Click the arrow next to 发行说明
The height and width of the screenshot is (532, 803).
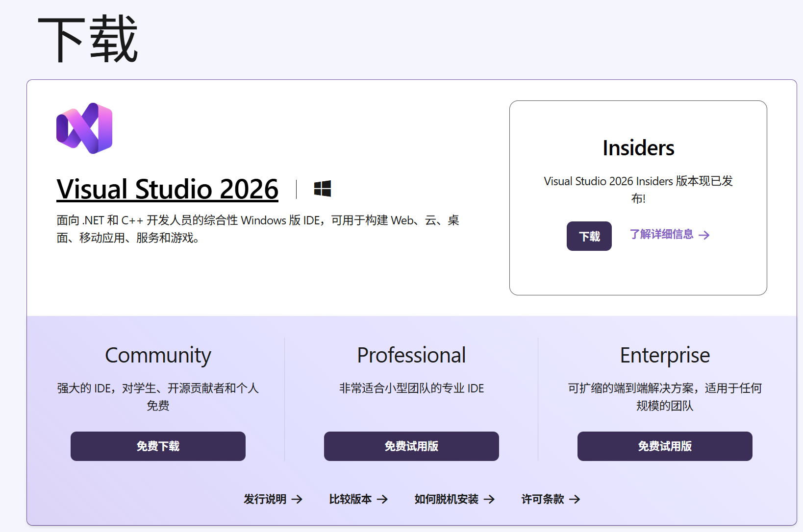click(298, 499)
